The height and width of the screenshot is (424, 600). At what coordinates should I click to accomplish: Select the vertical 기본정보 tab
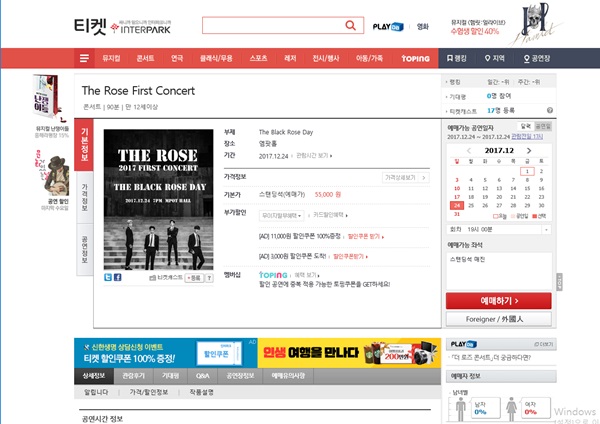[x=84, y=145]
